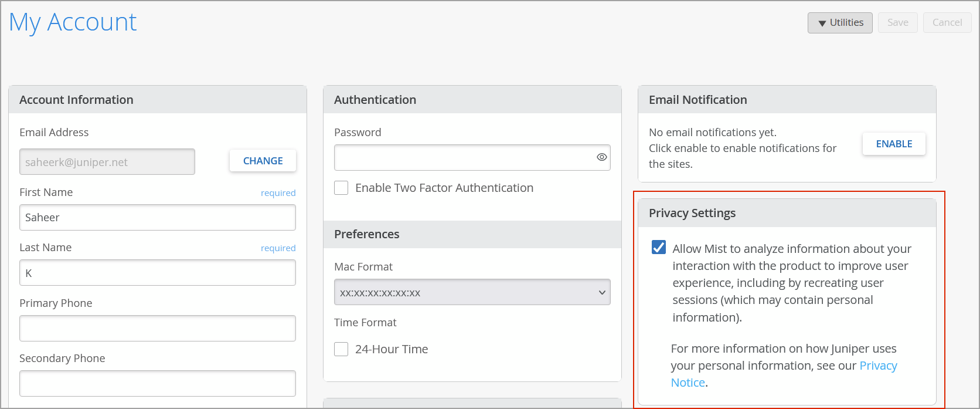This screenshot has width=980, height=409.
Task: Click into the First Name field
Action: pyautogui.click(x=157, y=218)
